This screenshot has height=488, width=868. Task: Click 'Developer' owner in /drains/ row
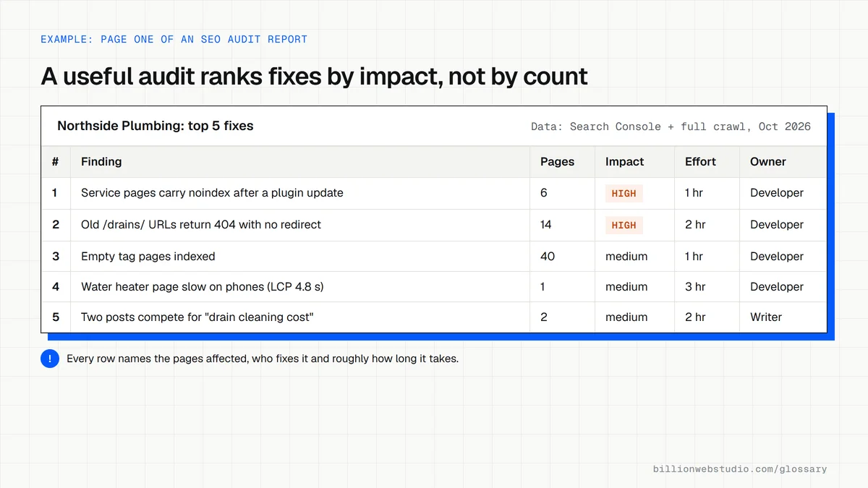(777, 225)
